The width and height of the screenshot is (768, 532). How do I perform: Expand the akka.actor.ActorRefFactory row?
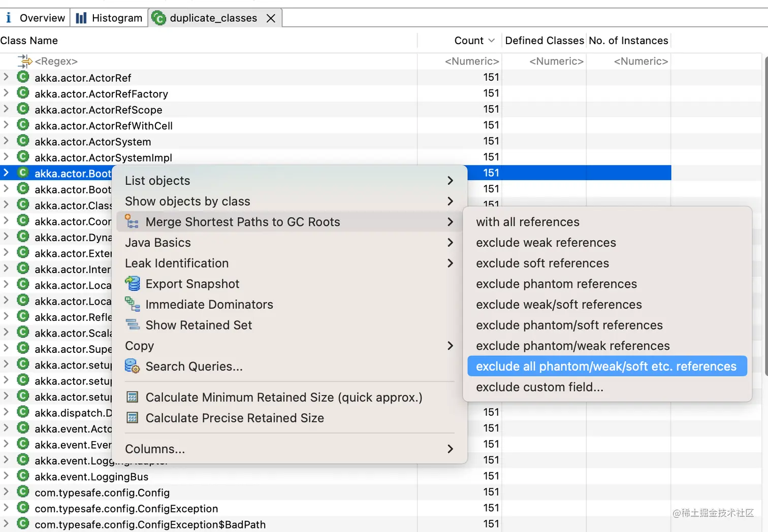coord(6,93)
